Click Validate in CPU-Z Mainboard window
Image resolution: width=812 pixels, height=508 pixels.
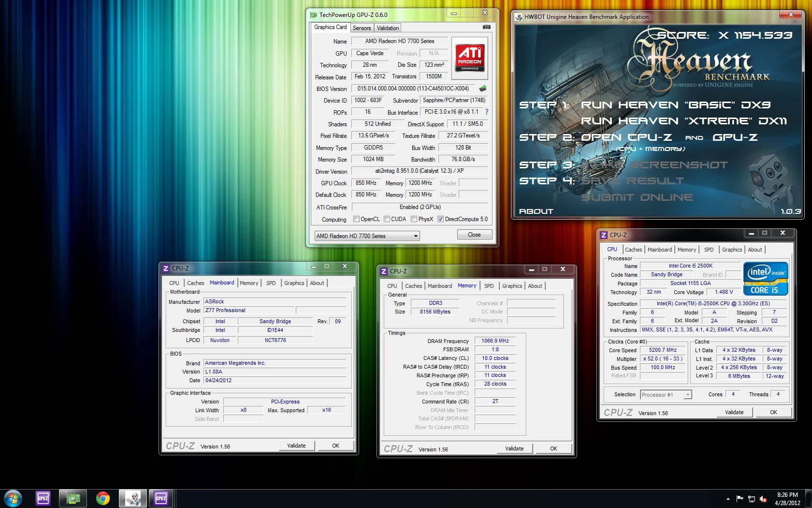[296, 446]
